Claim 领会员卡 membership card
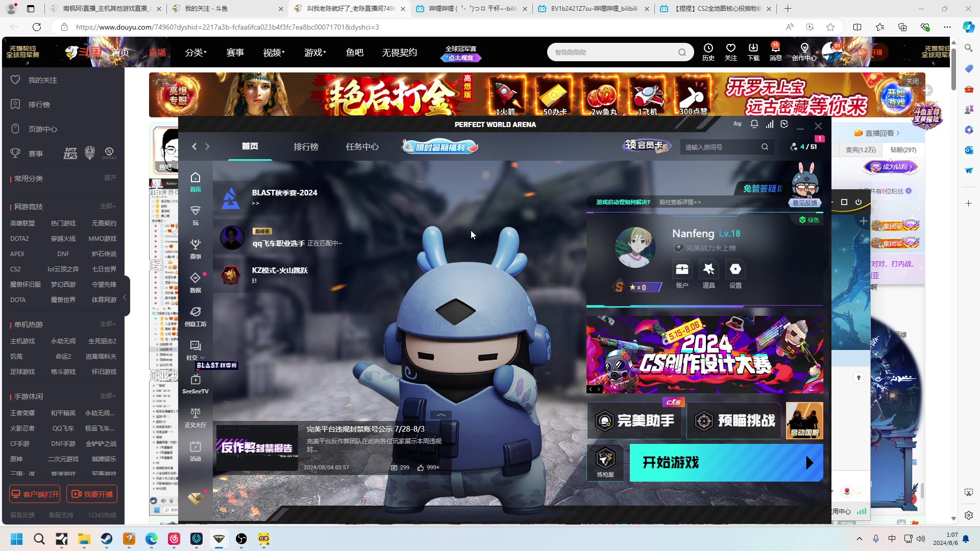This screenshot has width=980, height=551. 647,146
